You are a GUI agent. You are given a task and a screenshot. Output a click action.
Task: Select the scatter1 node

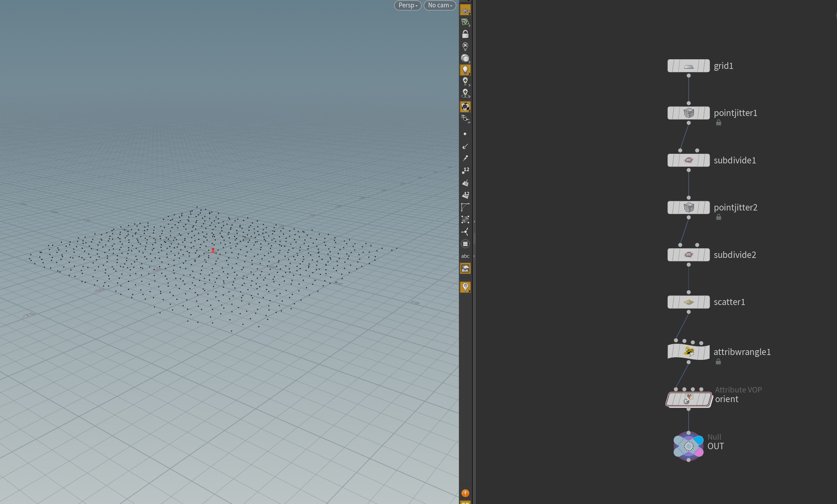point(688,302)
